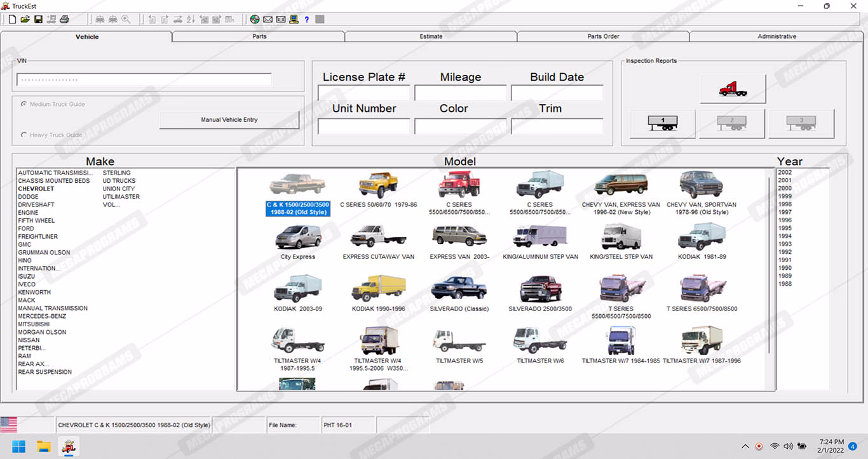The image size is (868, 459).
Task: Open taskbar volume control
Action: pos(788,446)
